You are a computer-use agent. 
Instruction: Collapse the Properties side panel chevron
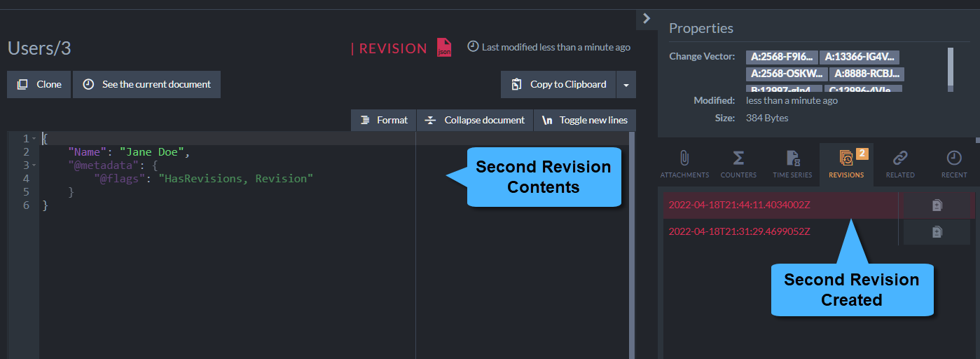(647, 19)
